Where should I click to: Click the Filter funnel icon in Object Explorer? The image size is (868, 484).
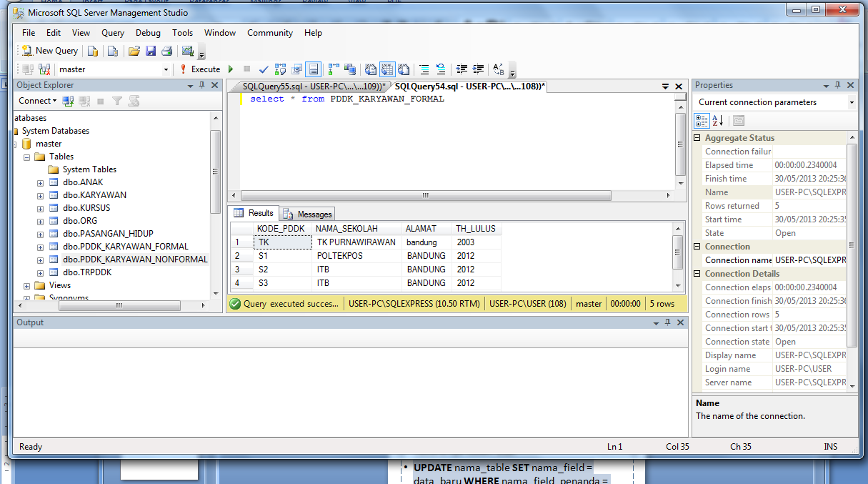pos(117,101)
